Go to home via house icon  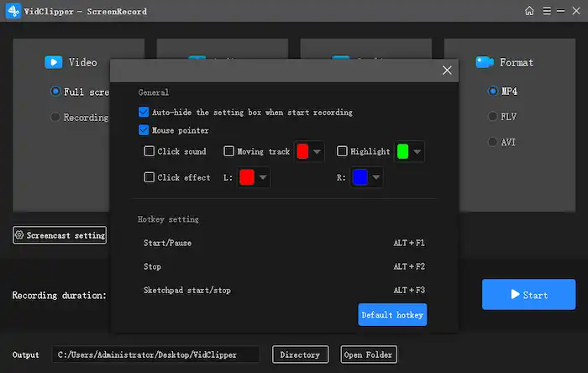[x=529, y=10]
